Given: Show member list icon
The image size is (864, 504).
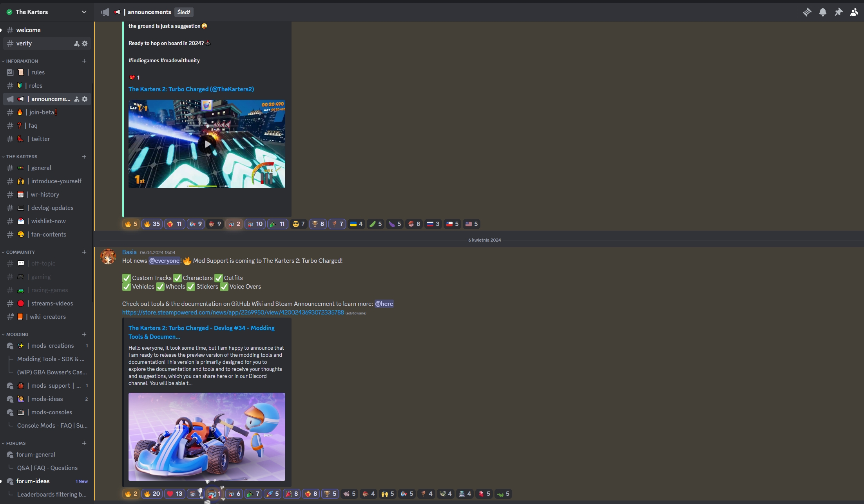Looking at the screenshot, I should point(854,12).
